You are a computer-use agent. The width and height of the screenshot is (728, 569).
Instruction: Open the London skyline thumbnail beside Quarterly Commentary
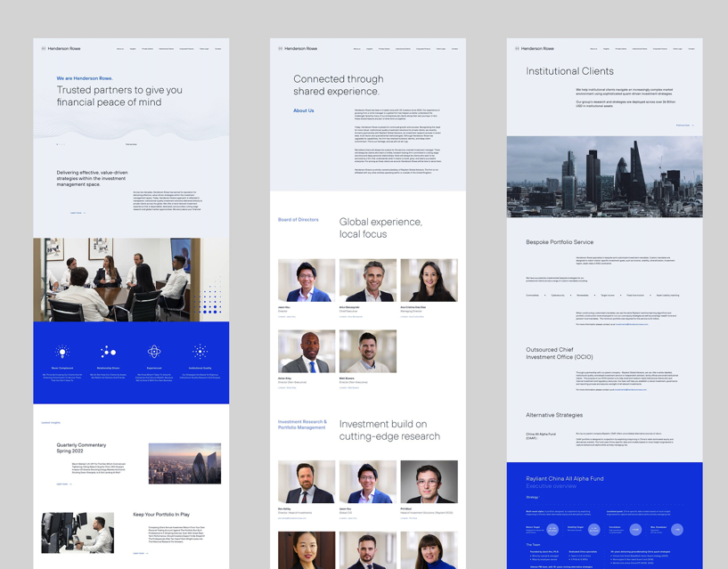pos(184,463)
